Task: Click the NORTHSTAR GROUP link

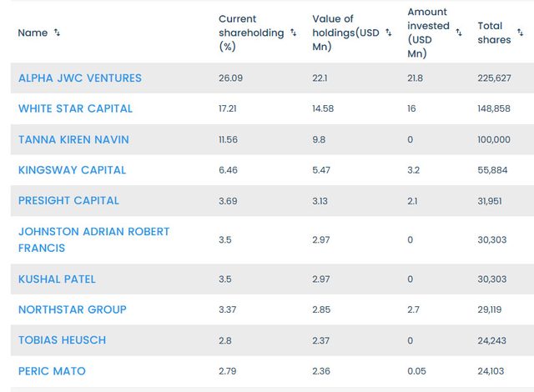Action: [x=73, y=309]
